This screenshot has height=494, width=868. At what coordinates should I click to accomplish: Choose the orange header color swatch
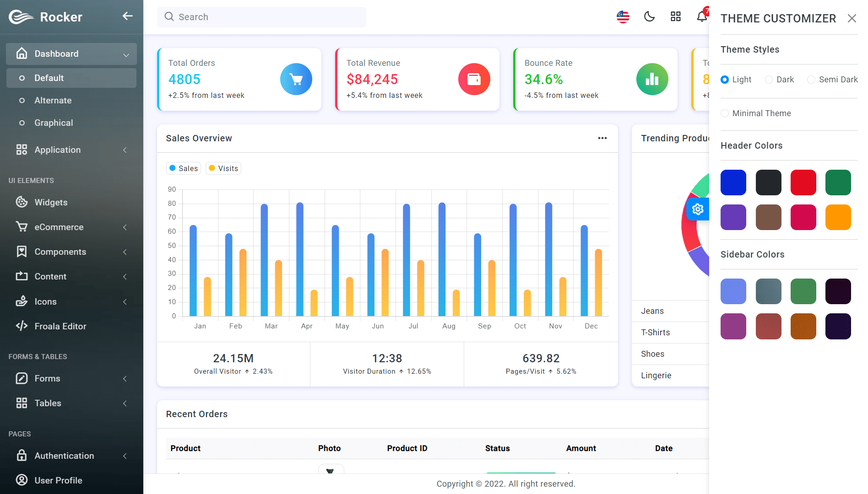point(838,217)
